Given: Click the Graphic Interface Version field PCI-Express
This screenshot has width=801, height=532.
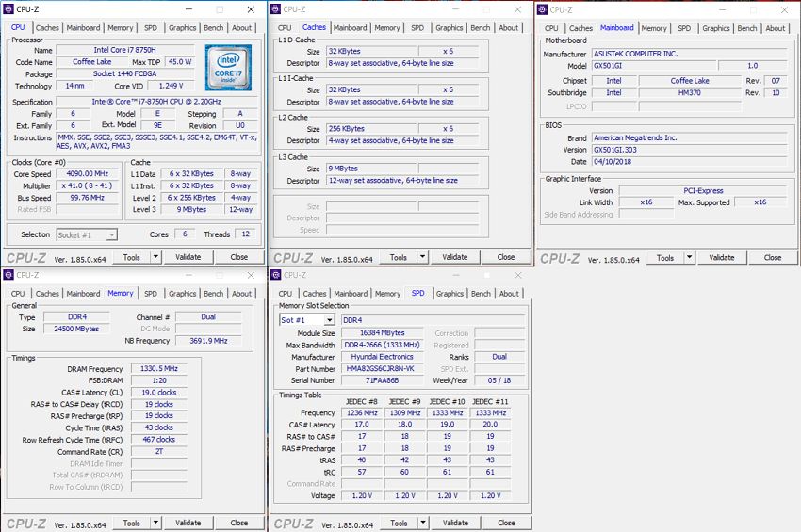Looking at the screenshot, I should click(x=703, y=191).
